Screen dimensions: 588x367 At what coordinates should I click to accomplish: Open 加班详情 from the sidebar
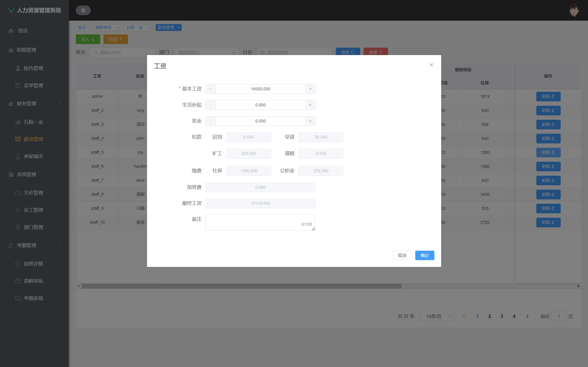(33, 264)
